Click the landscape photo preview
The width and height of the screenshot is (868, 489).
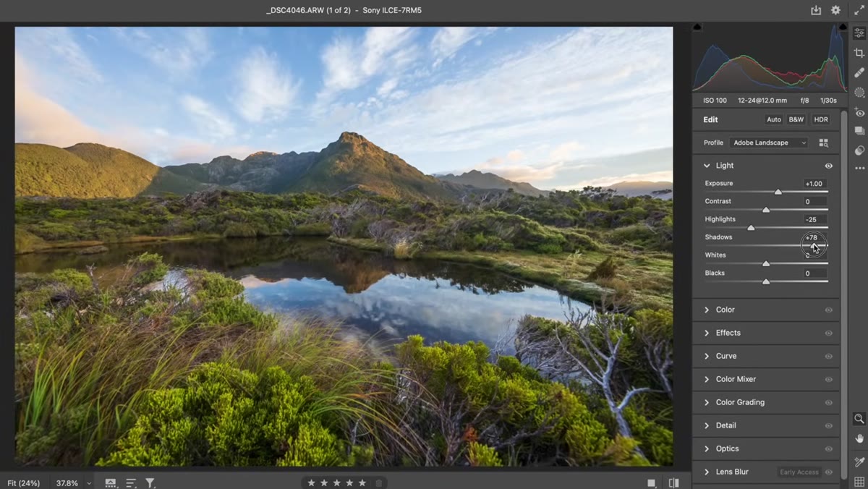coord(344,247)
